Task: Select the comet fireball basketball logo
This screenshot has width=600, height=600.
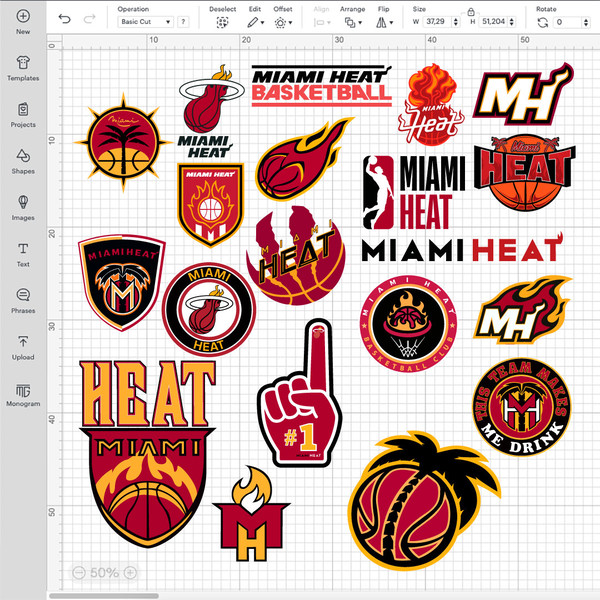Action: [304, 159]
